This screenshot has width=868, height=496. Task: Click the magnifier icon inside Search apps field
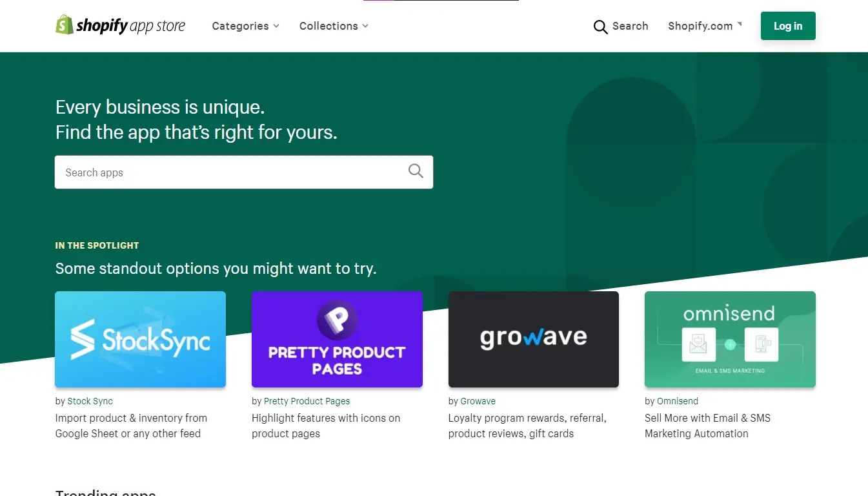(x=416, y=171)
